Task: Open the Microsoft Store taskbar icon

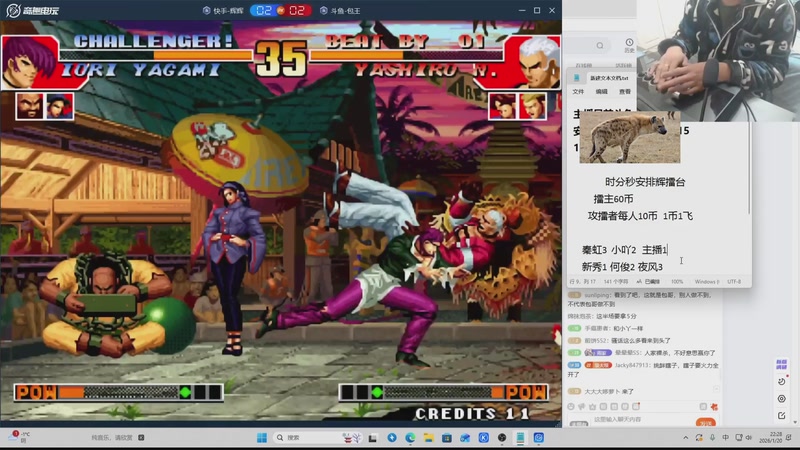Action: [446, 438]
